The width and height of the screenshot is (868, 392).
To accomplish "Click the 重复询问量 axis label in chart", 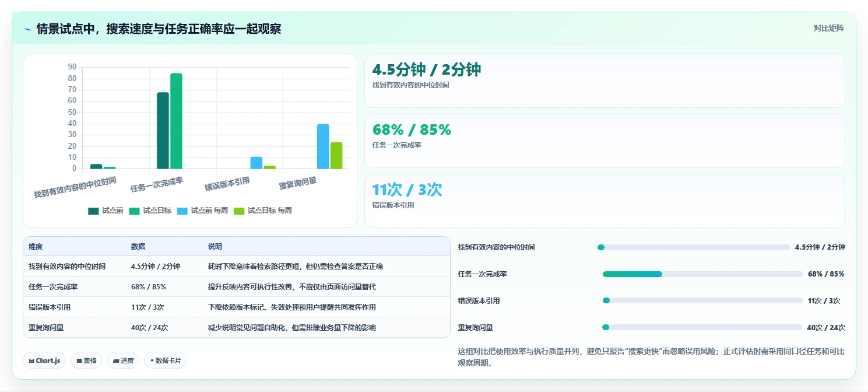I will tap(298, 183).
